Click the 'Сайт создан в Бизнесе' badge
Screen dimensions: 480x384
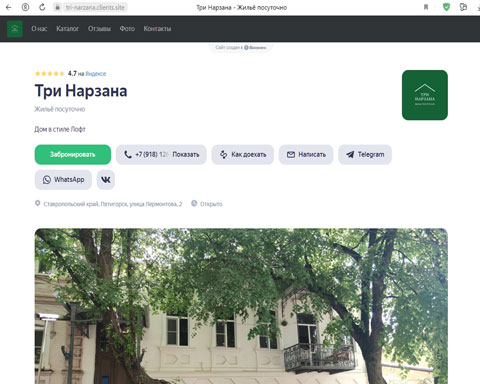point(241,47)
